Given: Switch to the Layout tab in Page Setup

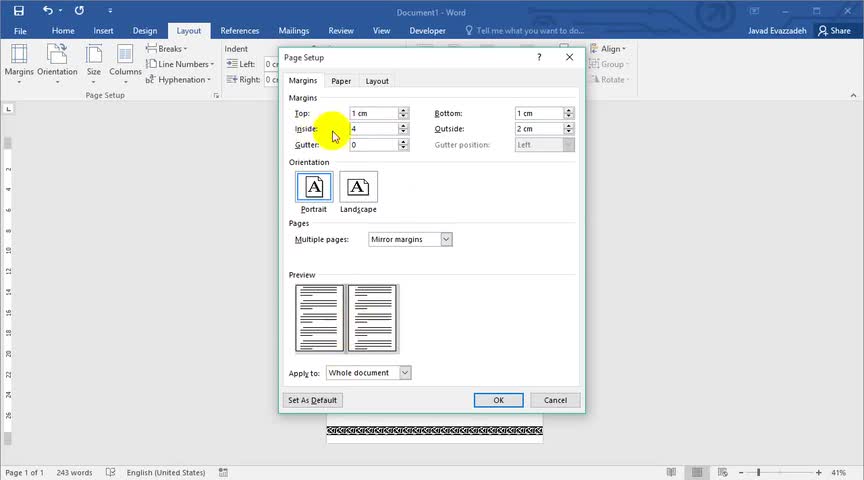Looking at the screenshot, I should pyautogui.click(x=377, y=81).
